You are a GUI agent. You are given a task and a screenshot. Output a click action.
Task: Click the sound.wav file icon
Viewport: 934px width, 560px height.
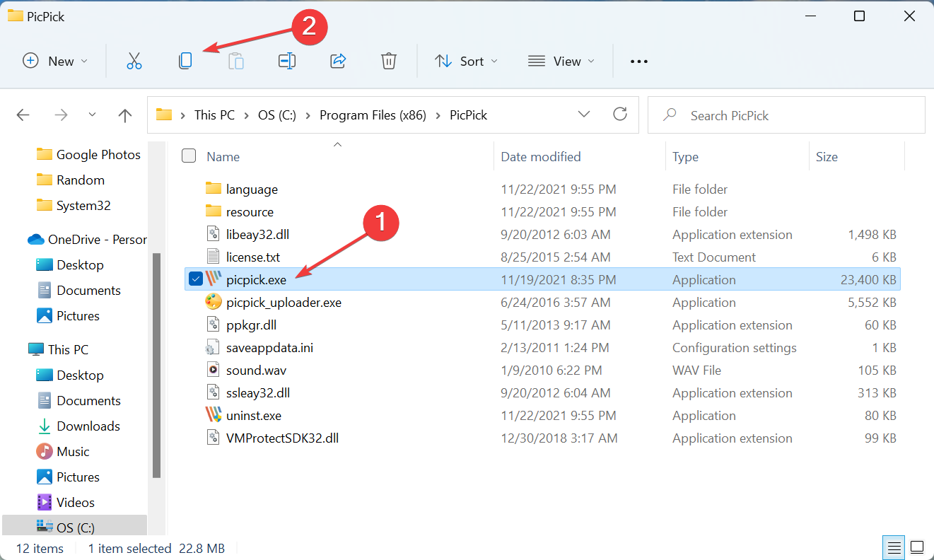point(213,370)
